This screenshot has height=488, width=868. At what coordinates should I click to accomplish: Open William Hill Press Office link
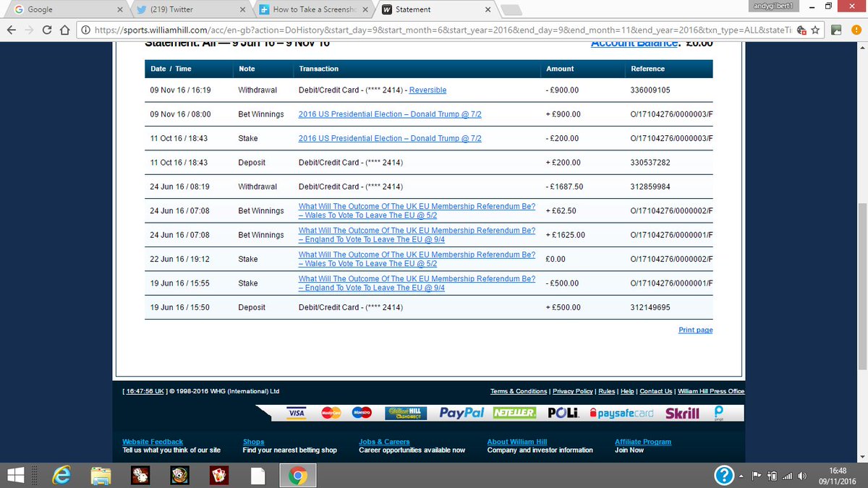(710, 391)
